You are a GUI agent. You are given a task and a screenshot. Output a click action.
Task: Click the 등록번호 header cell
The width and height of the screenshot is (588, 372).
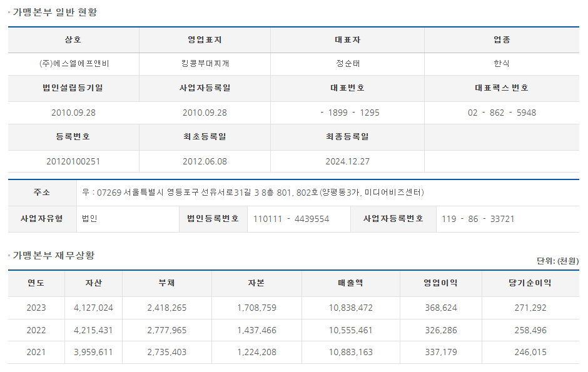point(73,137)
